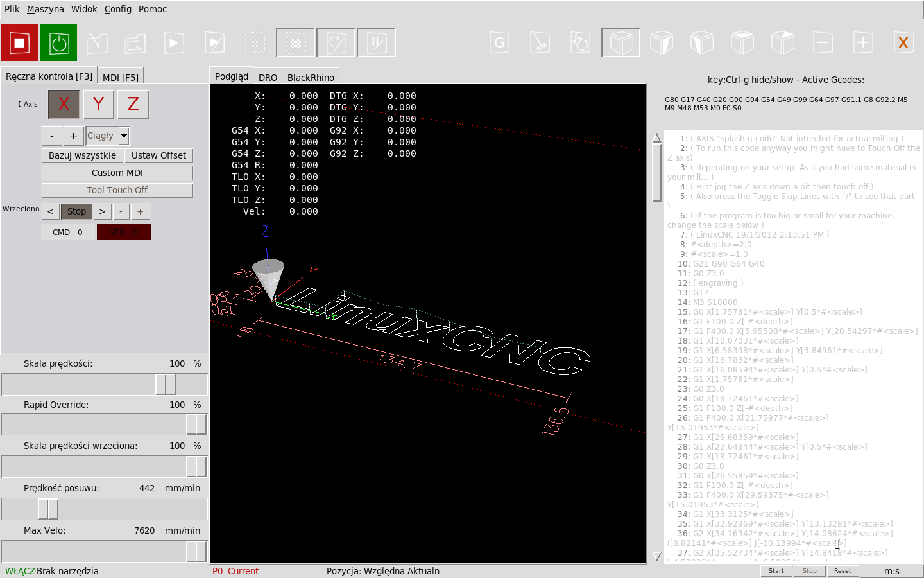Increase spindle speed with Wrzeciono plus

pyautogui.click(x=140, y=211)
